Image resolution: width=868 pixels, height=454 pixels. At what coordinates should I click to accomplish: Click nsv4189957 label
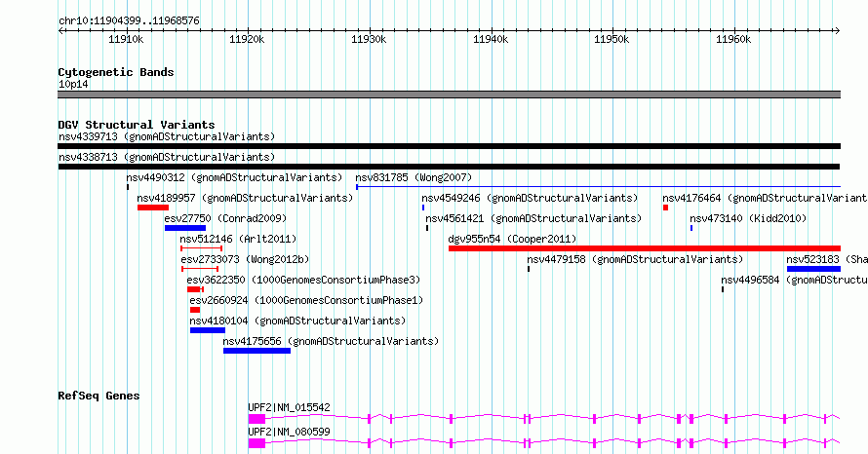[x=245, y=198]
